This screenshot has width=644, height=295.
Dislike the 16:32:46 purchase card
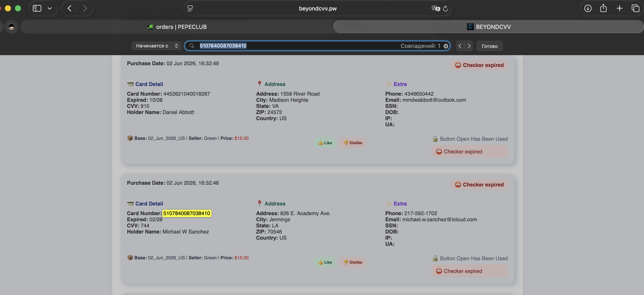tap(353, 262)
